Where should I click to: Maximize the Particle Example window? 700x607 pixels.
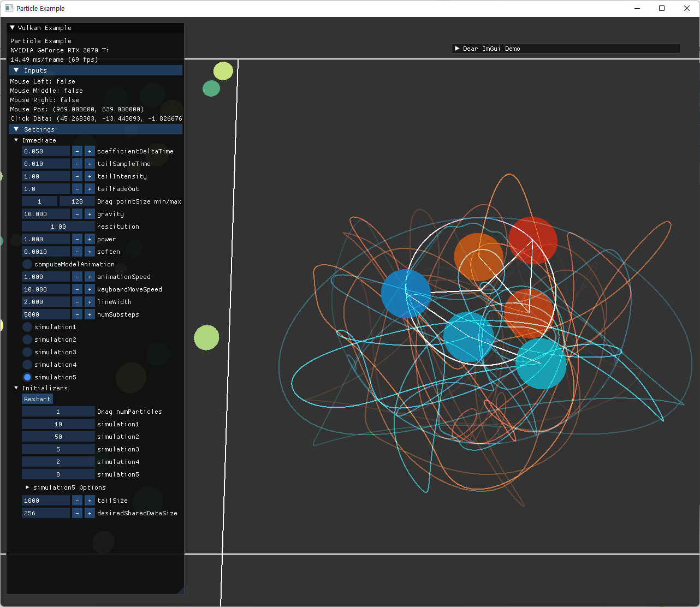coord(662,8)
